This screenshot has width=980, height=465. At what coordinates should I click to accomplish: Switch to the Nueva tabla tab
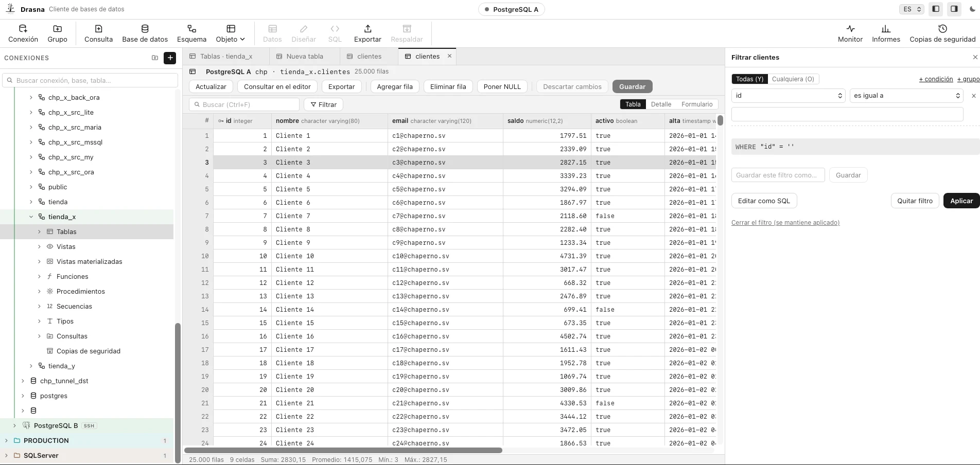click(305, 57)
